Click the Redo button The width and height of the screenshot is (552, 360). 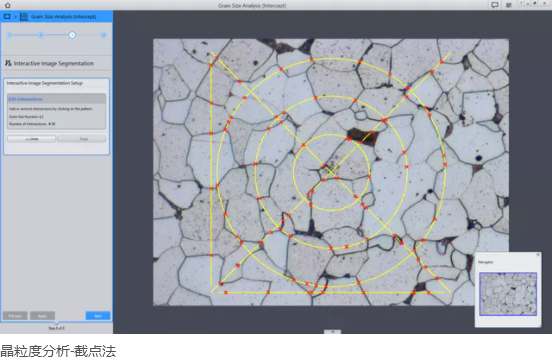[x=82, y=139]
